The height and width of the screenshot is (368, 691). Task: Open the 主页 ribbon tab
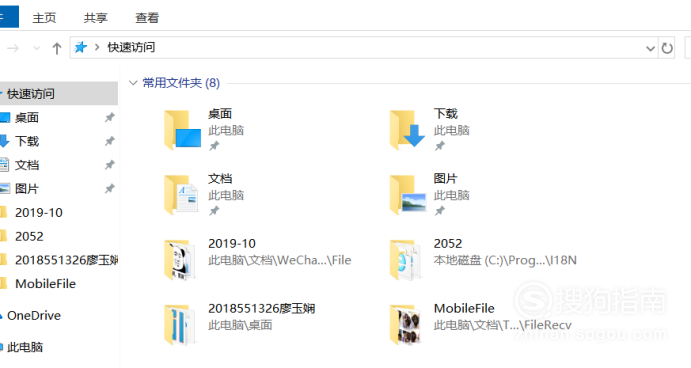click(45, 18)
